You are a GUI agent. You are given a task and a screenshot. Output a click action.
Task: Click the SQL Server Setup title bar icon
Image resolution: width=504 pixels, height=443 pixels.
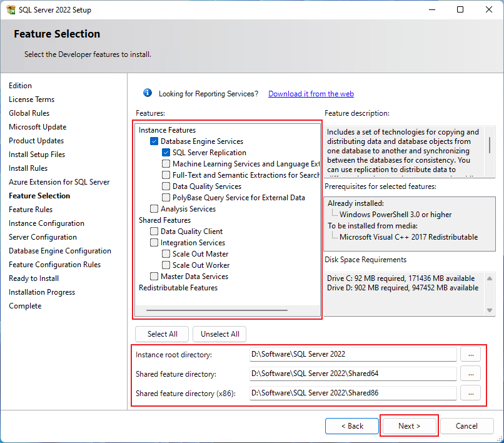pyautogui.click(x=11, y=9)
